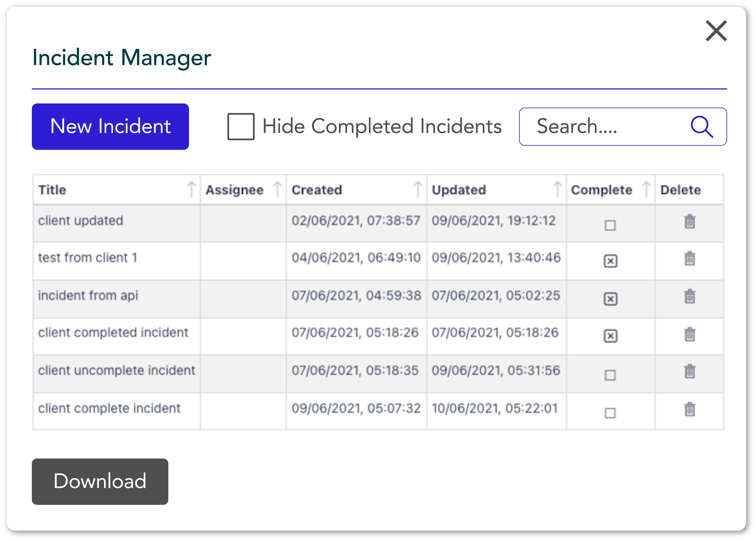The height and width of the screenshot is (541, 756).
Task: Click trash icon for 'test from client 1'
Action: (x=689, y=259)
